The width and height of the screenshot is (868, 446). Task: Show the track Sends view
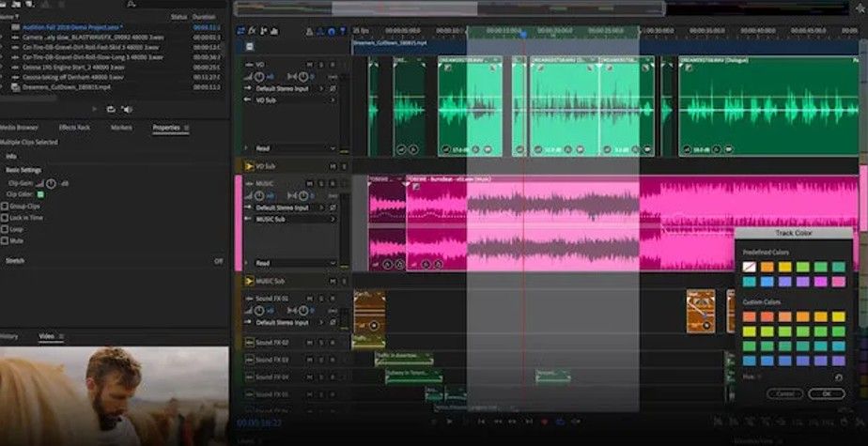(x=263, y=31)
